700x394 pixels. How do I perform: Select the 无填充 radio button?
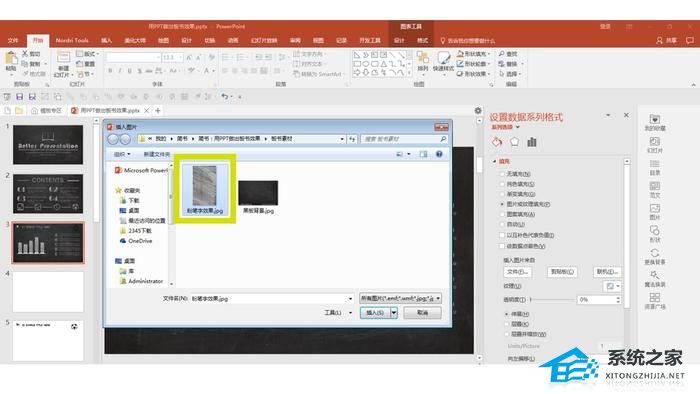point(502,174)
